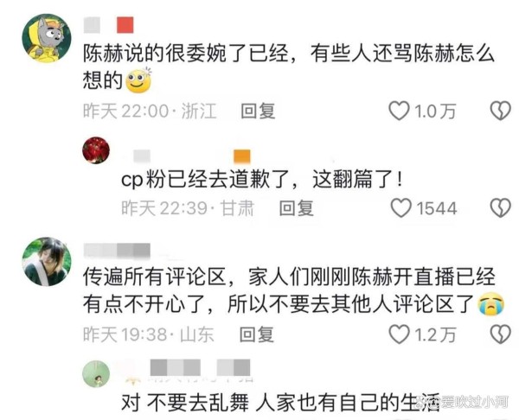The width and height of the screenshot is (519, 420).
Task: Tap the blurred username above the Shandong comment
Action: (x=117, y=251)
